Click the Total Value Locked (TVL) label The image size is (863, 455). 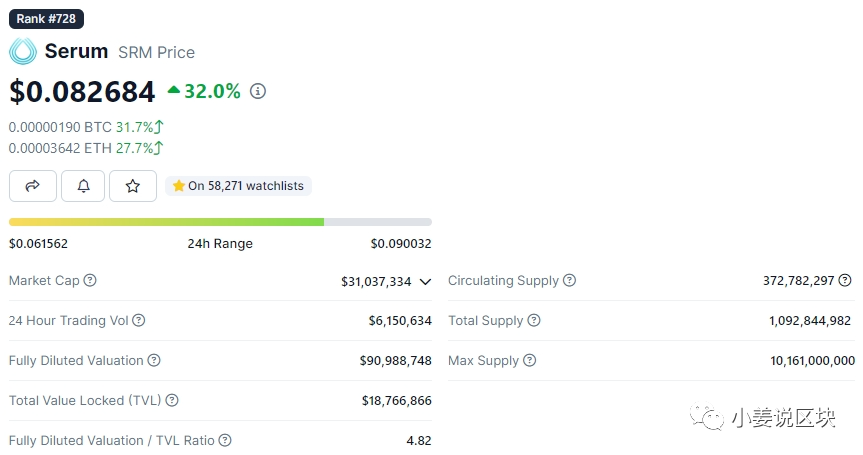[x=85, y=400]
